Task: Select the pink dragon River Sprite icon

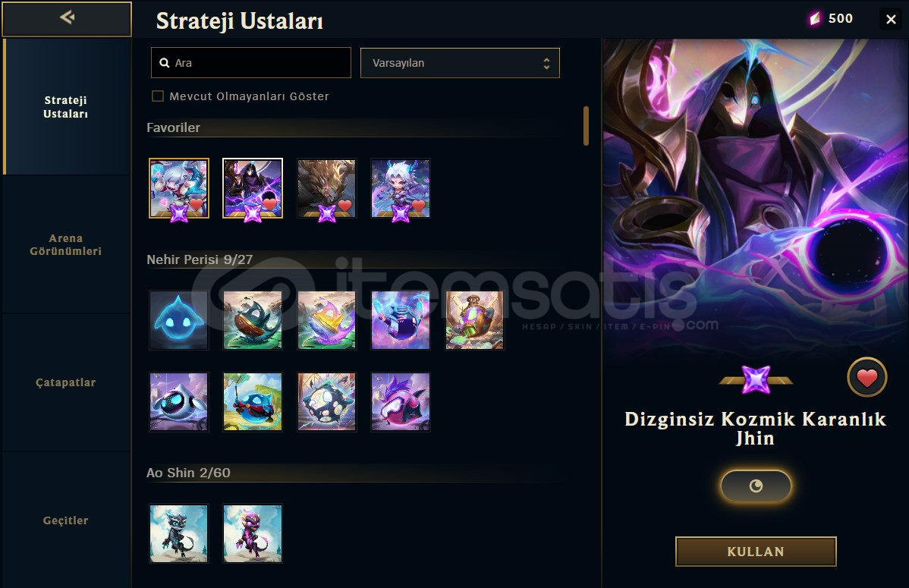Action: tap(401, 402)
